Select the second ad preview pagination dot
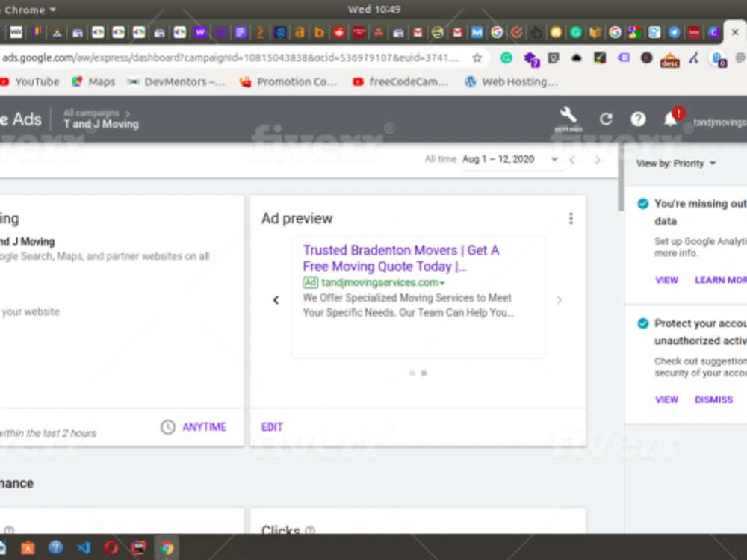 click(424, 373)
